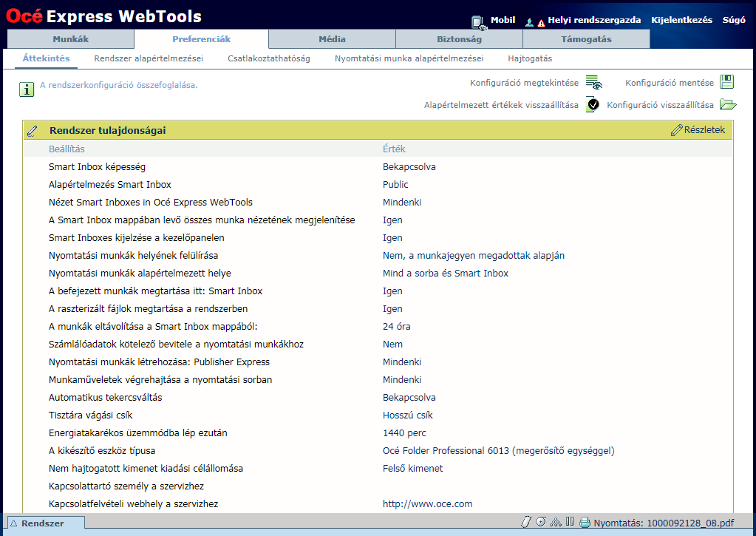Click the Helyi rendszergazda link

coord(594,20)
